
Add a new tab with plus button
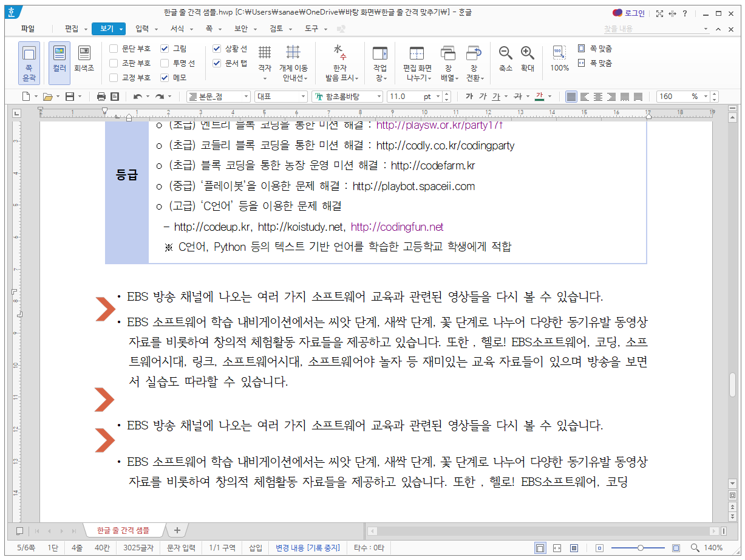[x=177, y=530]
